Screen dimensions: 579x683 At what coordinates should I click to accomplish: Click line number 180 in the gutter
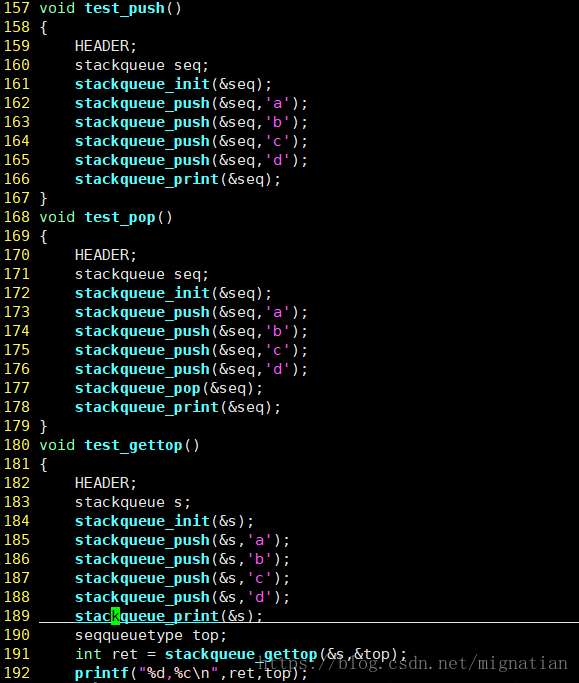click(x=17, y=445)
